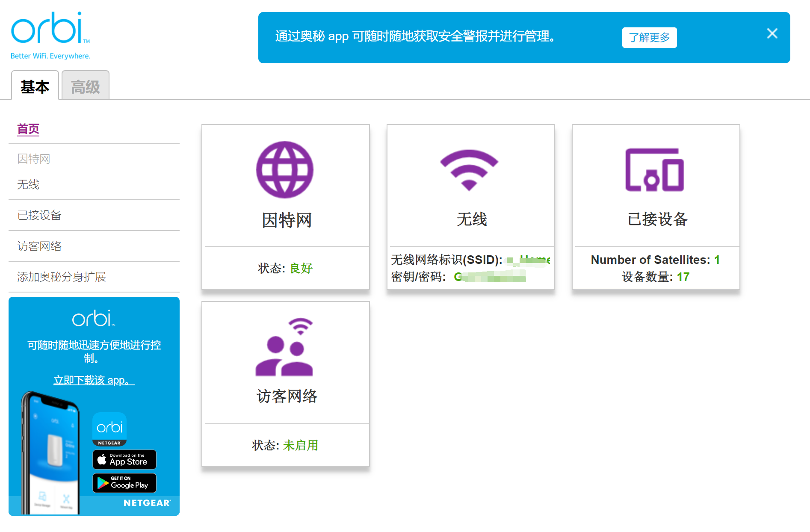Screen dimensions: 810x532
Task: Go to 首页 in sidebar
Action: [28, 129]
